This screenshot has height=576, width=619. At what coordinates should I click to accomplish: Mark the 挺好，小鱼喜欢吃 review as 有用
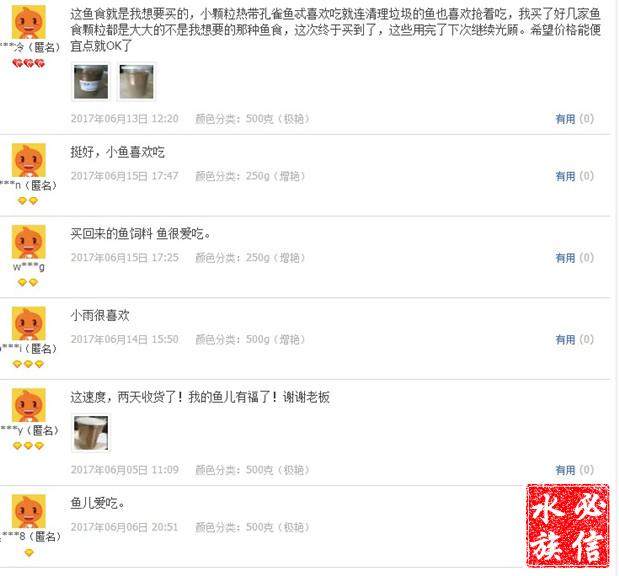565,176
